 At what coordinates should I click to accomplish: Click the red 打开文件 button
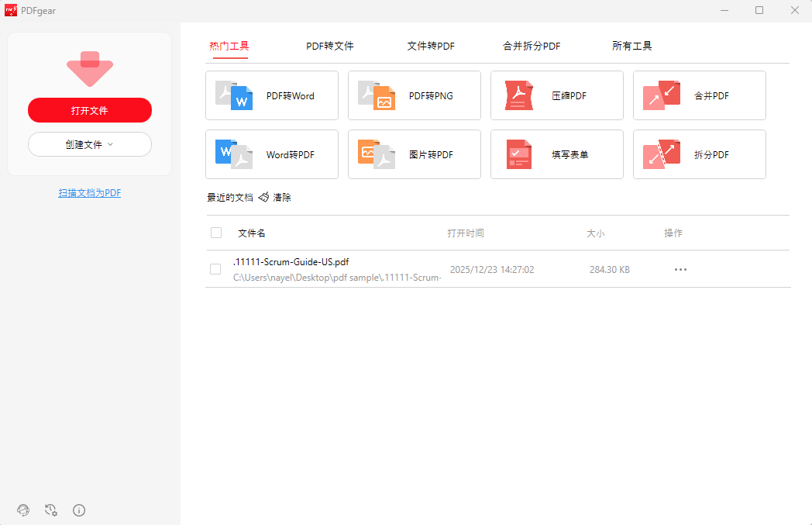(x=89, y=110)
